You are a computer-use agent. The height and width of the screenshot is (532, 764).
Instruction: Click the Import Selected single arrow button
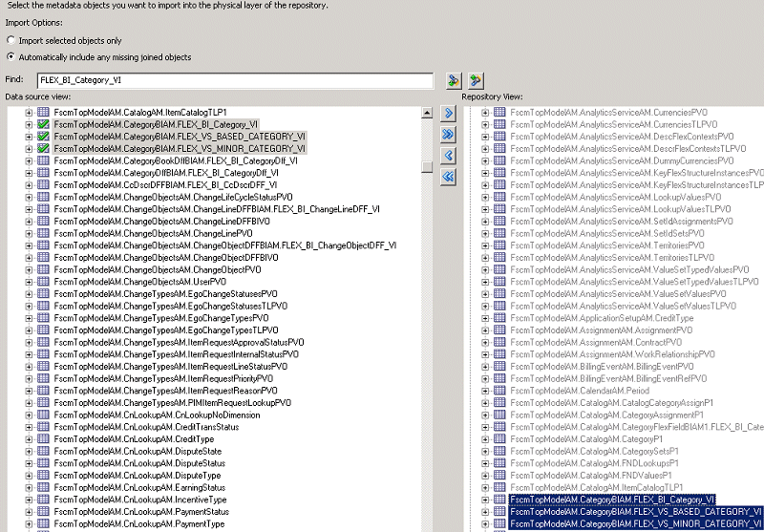pos(448,114)
